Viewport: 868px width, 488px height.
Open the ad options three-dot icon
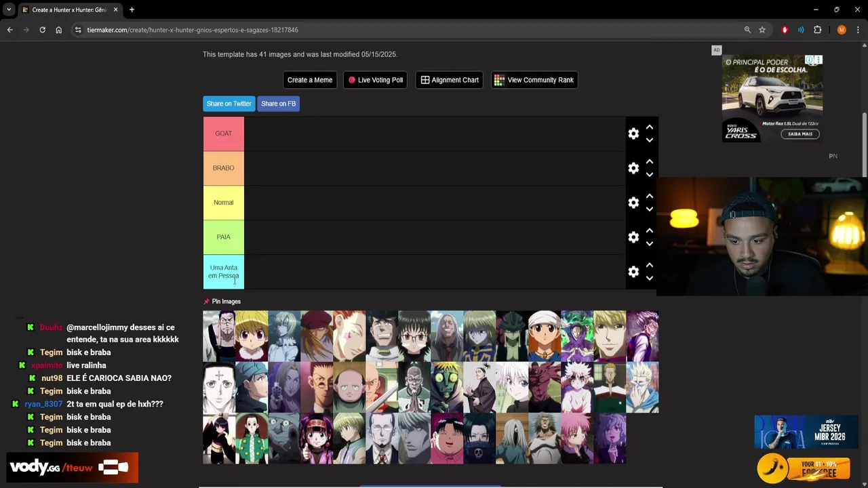[818, 60]
